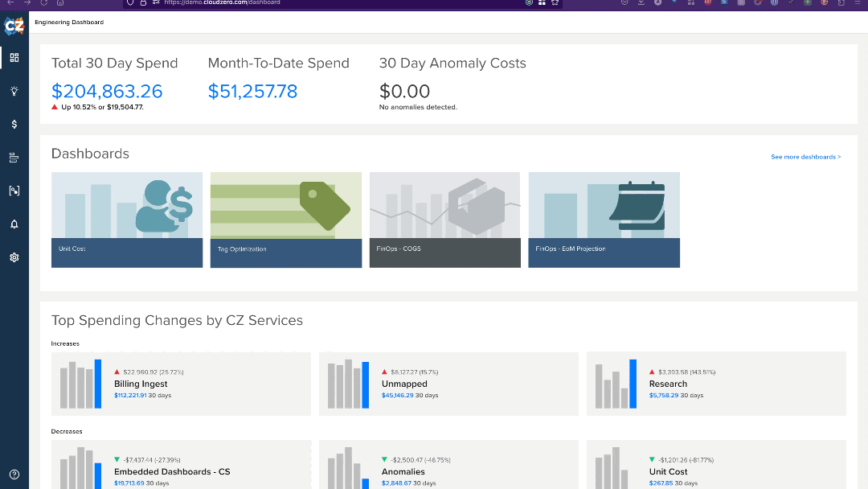868x489 pixels.
Task: Click the Total 30 Day Spend value $204,863.26
Action: (107, 92)
